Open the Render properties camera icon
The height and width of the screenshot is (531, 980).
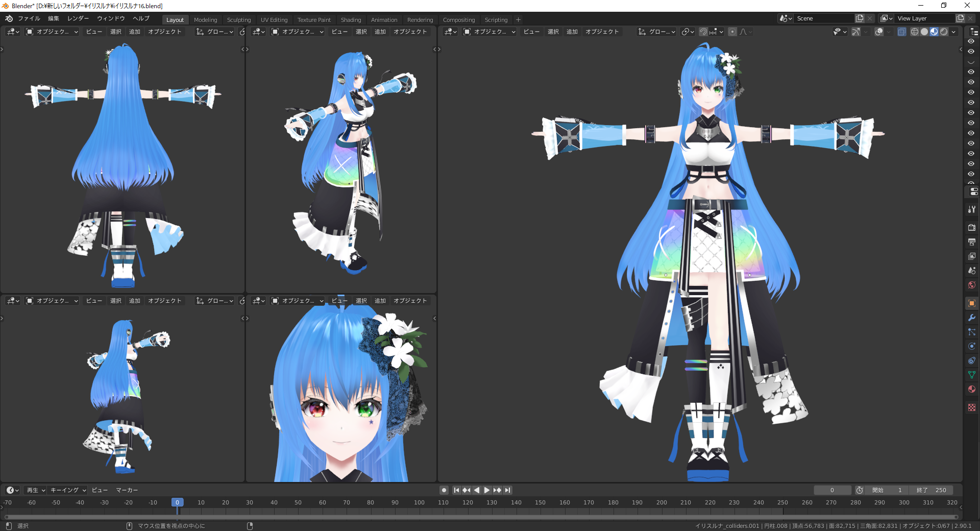tap(971, 227)
